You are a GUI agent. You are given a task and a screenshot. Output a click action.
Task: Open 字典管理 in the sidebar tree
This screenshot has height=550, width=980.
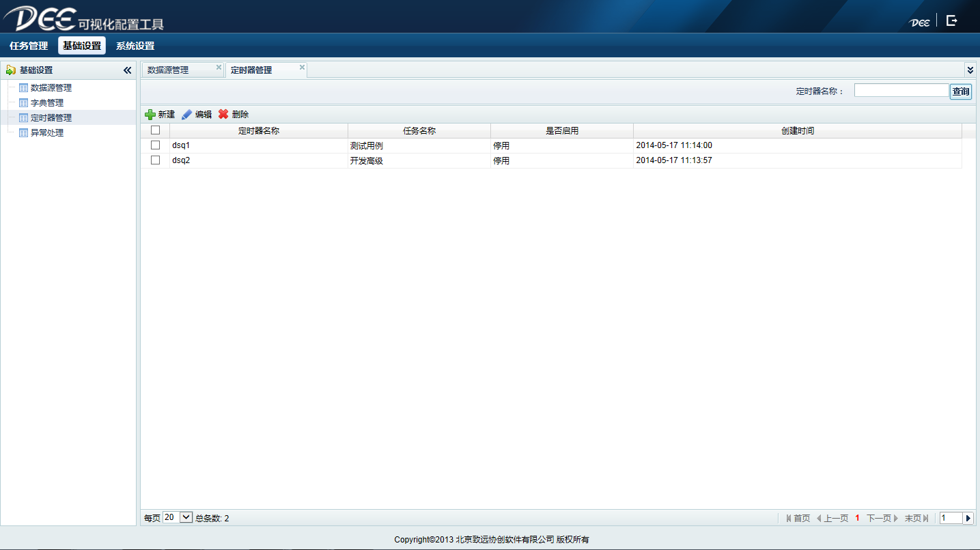46,103
